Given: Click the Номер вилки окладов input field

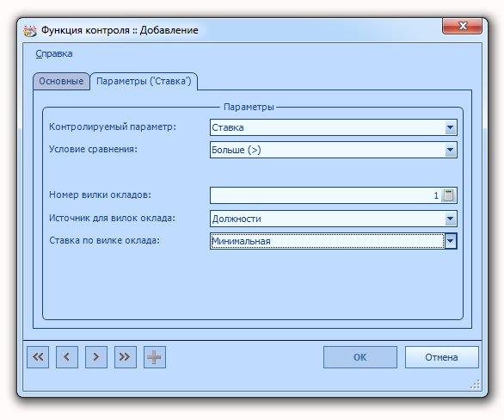Looking at the screenshot, I should click(x=326, y=195).
